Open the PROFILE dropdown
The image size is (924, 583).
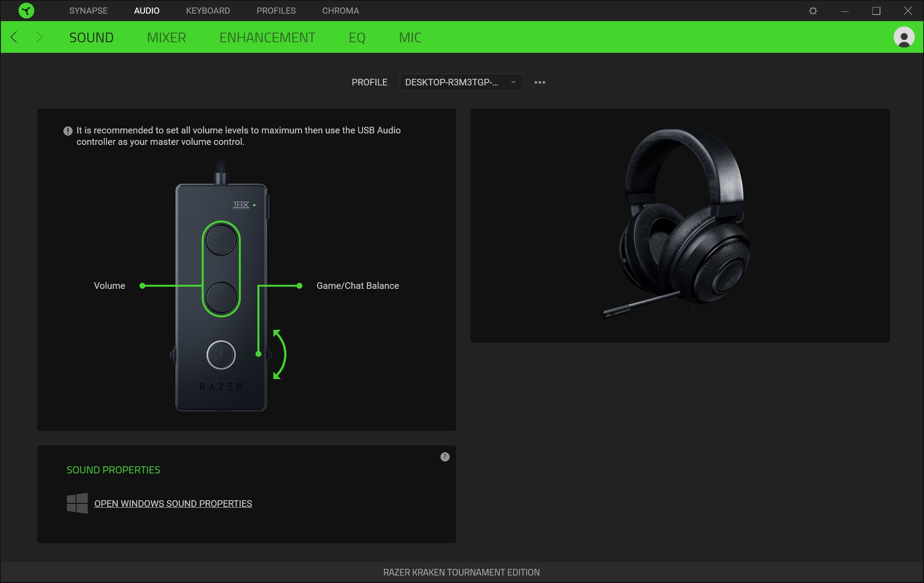click(461, 82)
